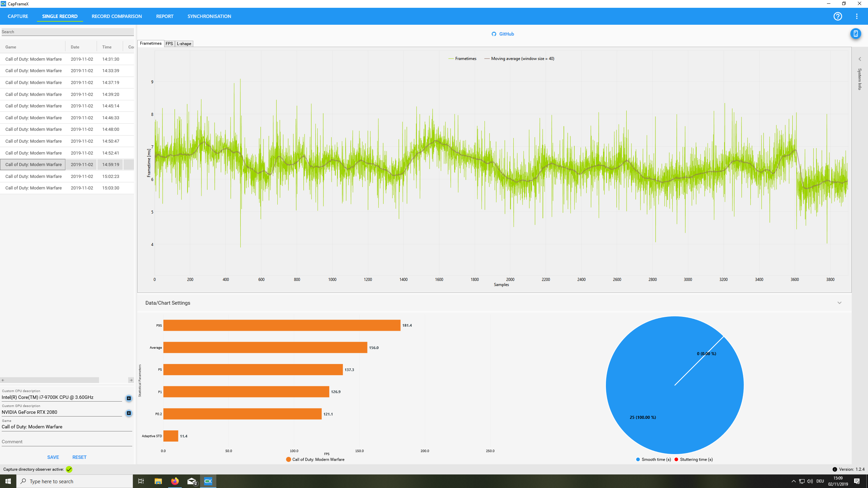Click the GitHub octocat icon

(x=494, y=34)
